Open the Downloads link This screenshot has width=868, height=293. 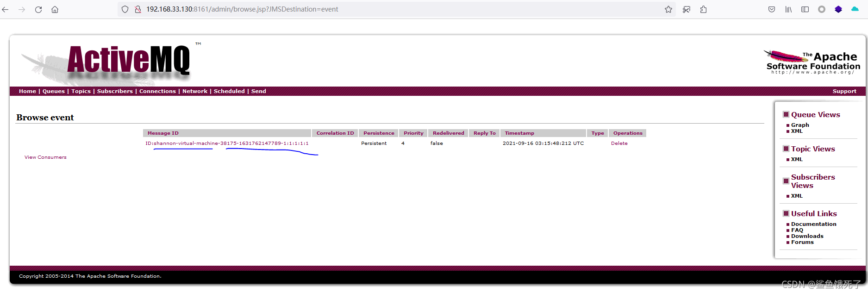click(x=807, y=236)
